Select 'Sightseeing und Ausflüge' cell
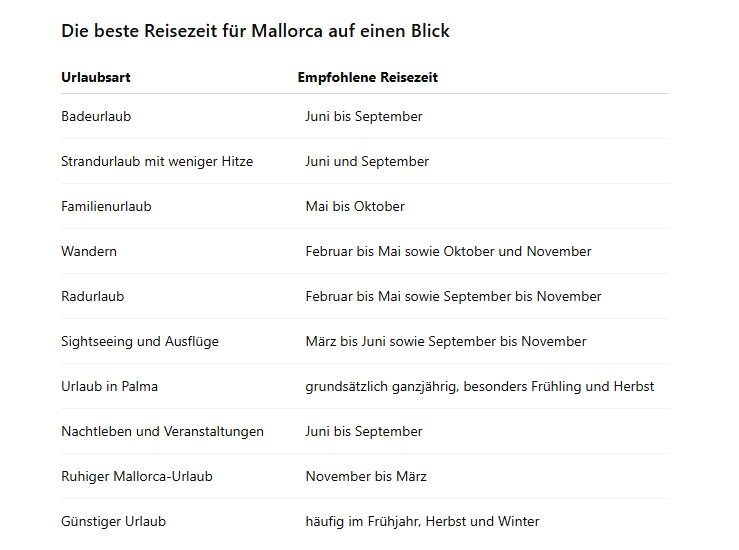 point(140,342)
